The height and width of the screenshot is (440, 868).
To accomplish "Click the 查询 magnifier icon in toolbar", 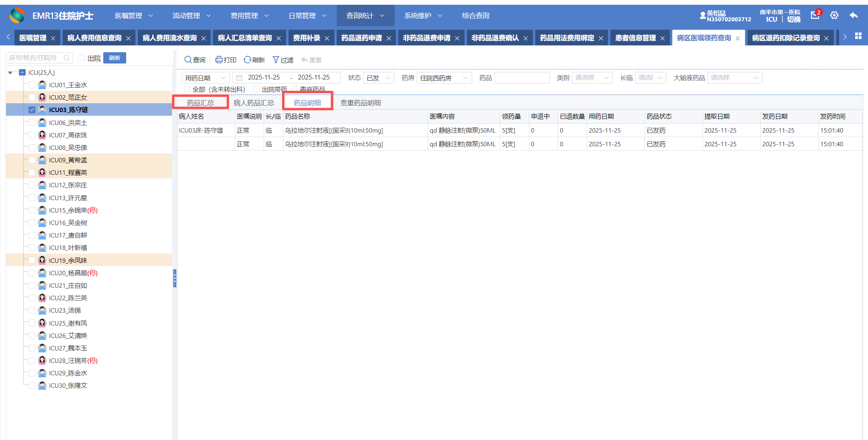I will pos(188,59).
